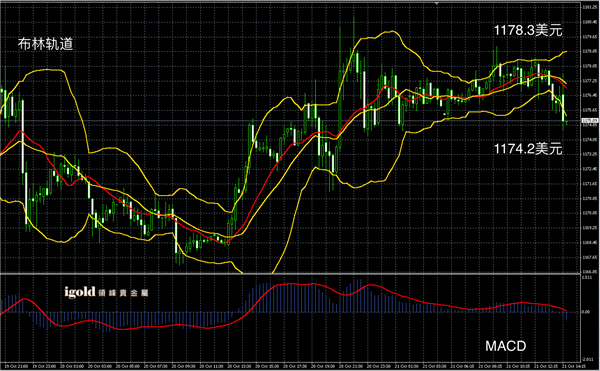
Task: Click the divider between price chart and MACD pane
Action: point(290,274)
